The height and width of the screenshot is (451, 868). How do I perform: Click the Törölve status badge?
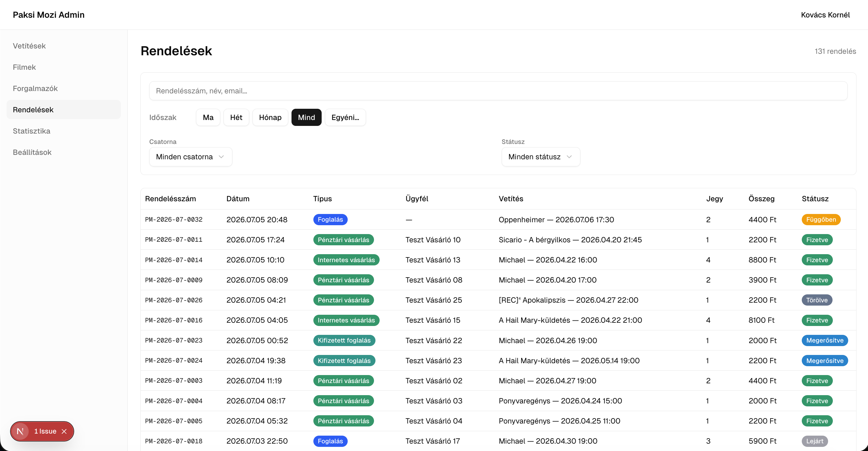click(x=817, y=300)
